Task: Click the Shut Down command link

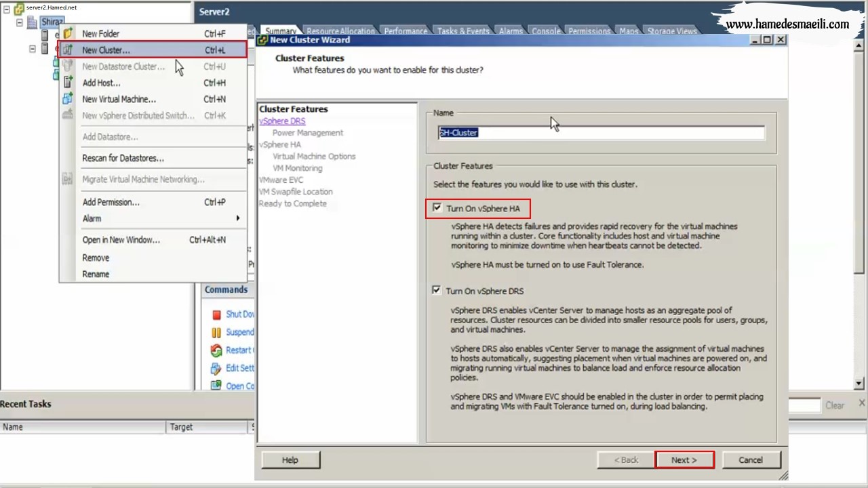Action: (240, 314)
